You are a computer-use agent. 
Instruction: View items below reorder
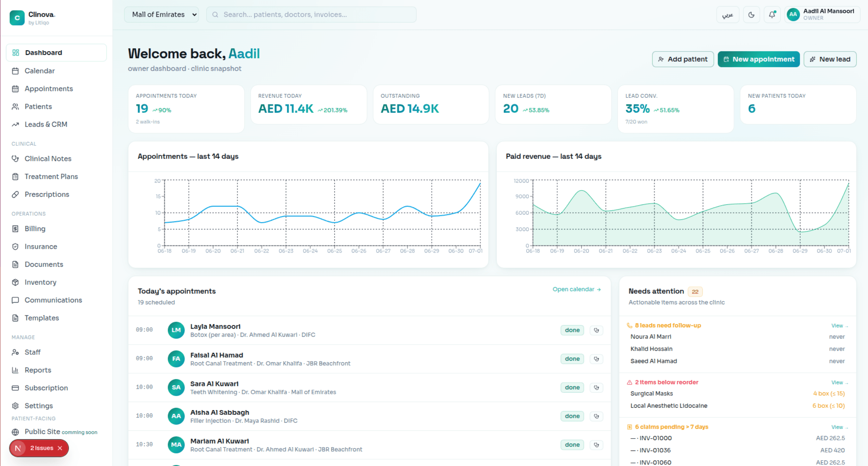[839, 382]
